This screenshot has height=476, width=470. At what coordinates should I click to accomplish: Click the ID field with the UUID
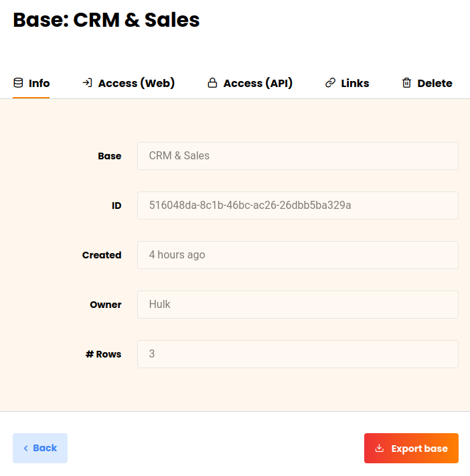pos(297,206)
